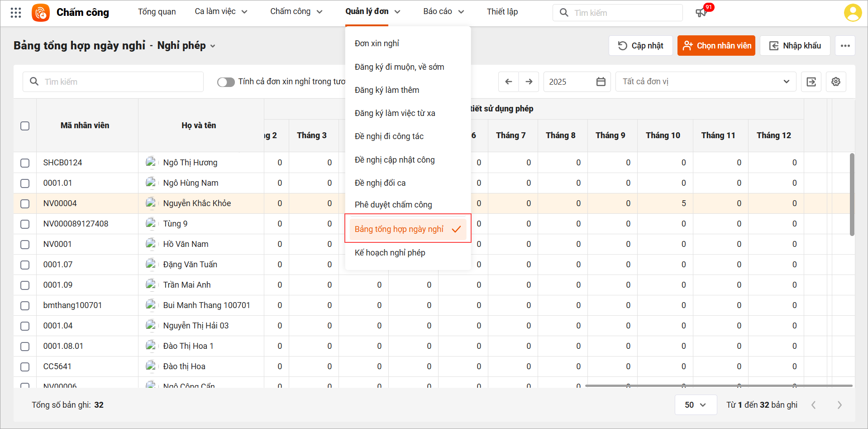Tick the select-all checkbox in the header
Image resolution: width=868 pixels, height=429 pixels.
click(25, 126)
